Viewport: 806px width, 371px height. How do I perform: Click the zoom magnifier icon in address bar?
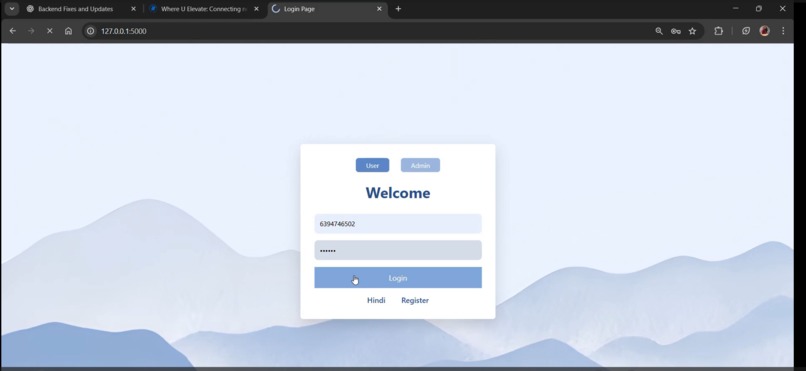click(658, 31)
